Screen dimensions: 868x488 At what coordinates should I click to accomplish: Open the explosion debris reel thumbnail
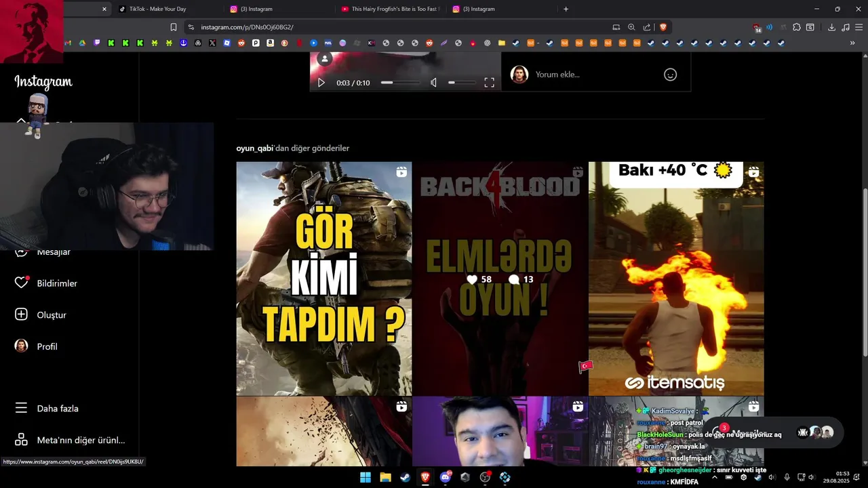coord(324,432)
